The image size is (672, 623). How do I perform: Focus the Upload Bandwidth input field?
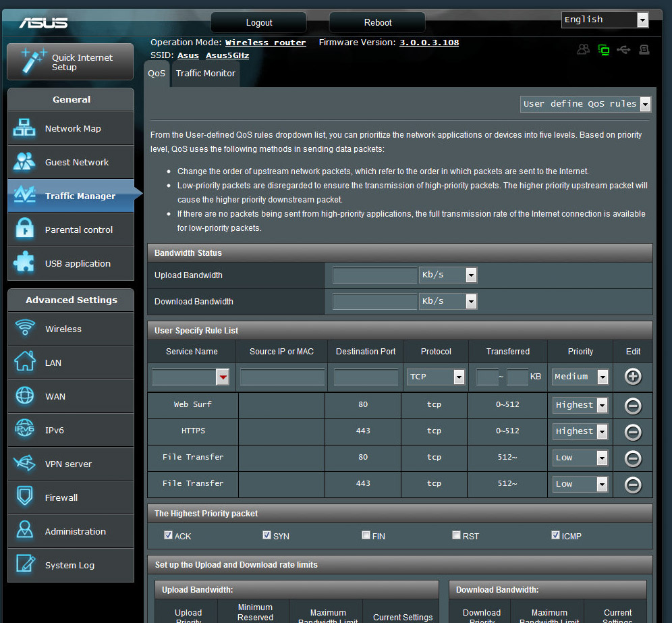[x=374, y=275]
